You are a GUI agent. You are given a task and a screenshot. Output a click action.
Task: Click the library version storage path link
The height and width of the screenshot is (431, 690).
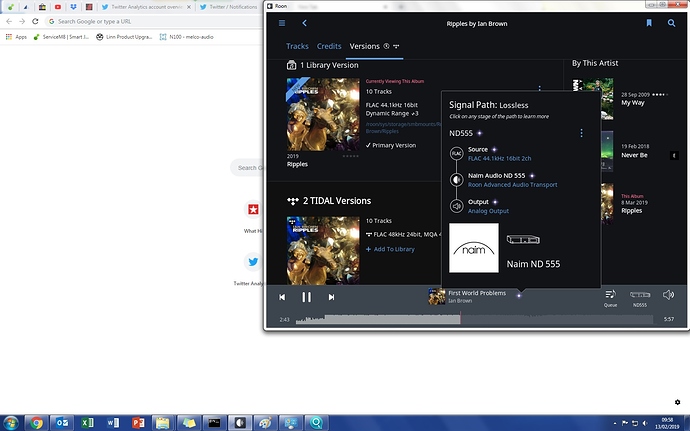pyautogui.click(x=403, y=128)
